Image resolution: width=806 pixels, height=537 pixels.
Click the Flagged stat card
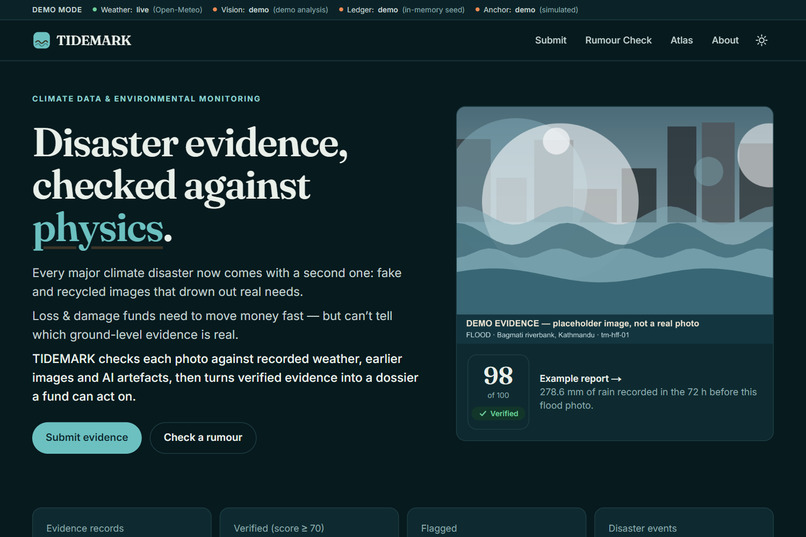point(497,523)
